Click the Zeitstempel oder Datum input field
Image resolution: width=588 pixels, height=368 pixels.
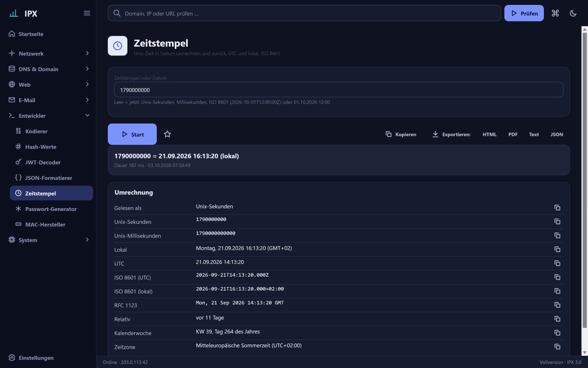pyautogui.click(x=339, y=90)
